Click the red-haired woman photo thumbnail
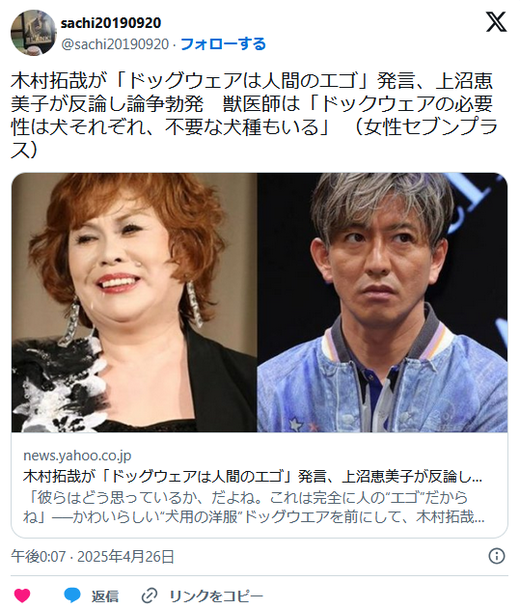Viewport: 520px width, 609px height. [x=134, y=303]
